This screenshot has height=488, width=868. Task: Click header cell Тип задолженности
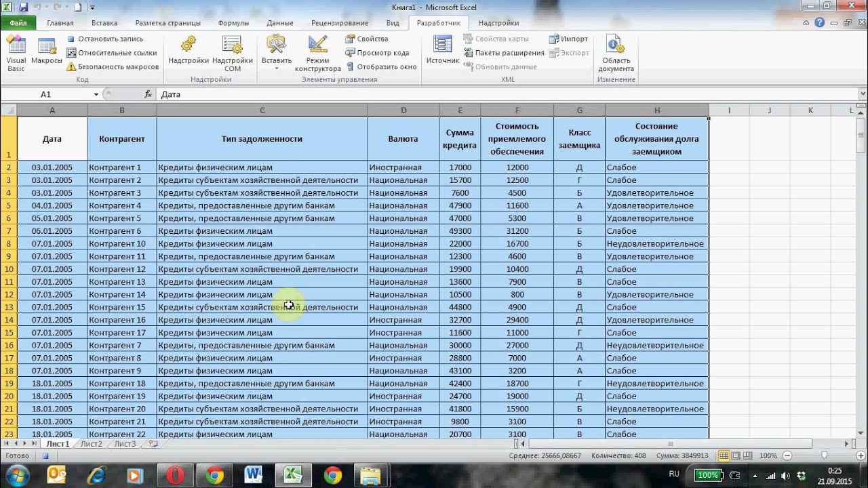262,138
